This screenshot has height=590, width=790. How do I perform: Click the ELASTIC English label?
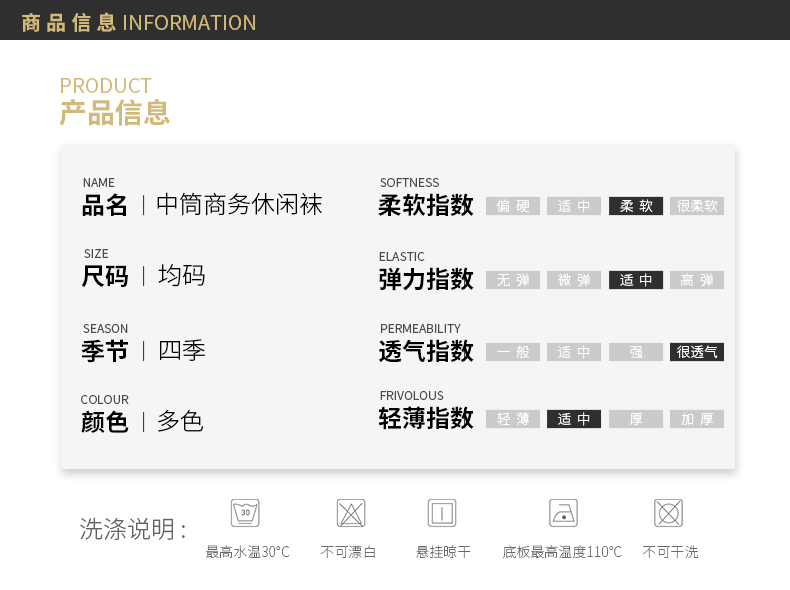point(402,256)
